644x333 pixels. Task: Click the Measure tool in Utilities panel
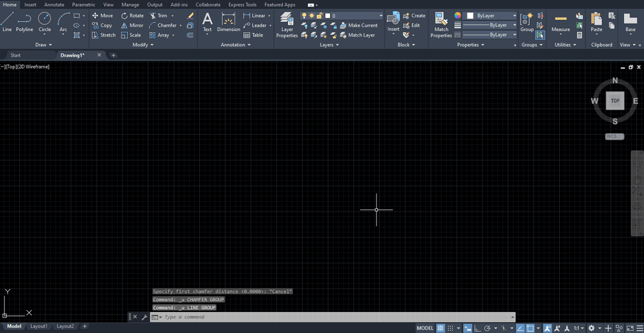560,23
